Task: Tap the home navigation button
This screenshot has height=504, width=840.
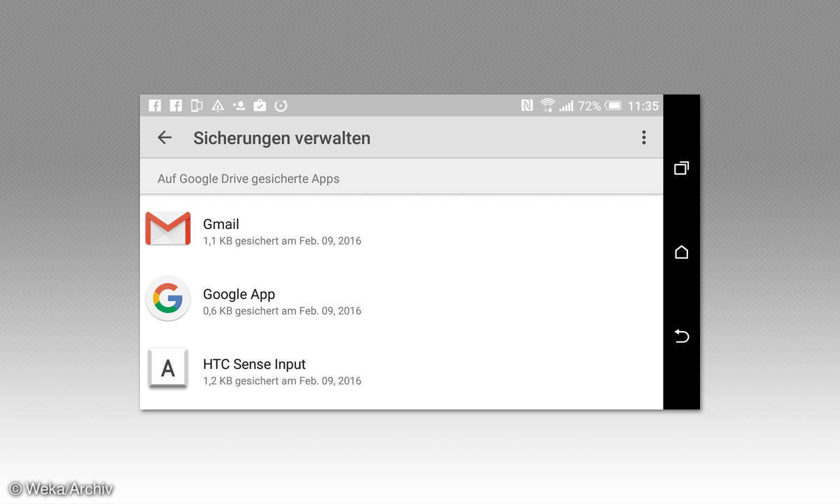Action: coord(681,252)
